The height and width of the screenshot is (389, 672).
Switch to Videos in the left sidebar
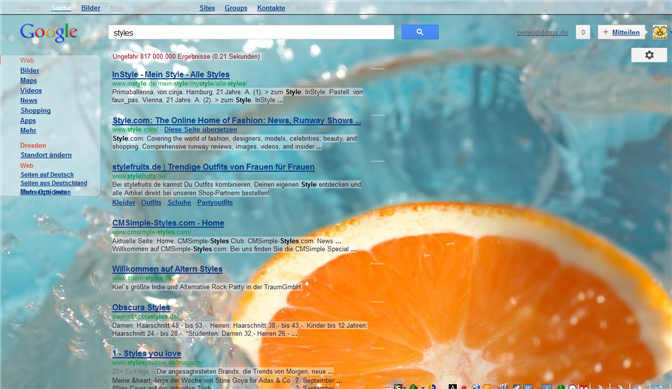point(31,90)
